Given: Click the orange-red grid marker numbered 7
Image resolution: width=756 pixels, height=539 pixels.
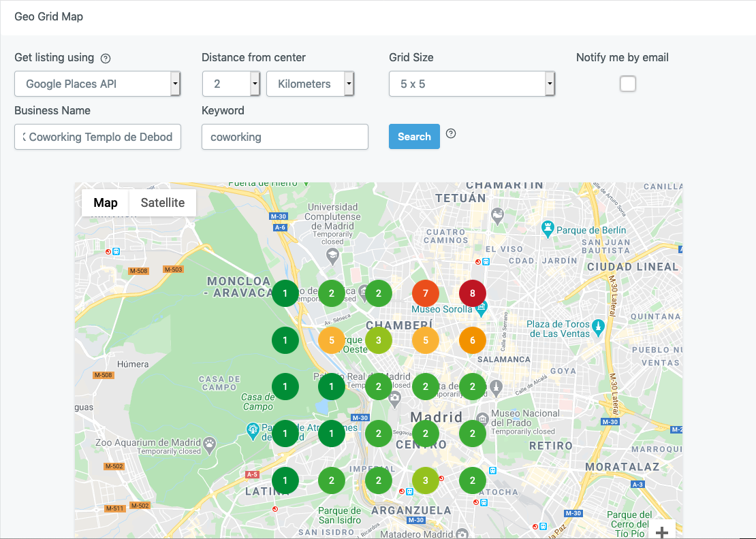Looking at the screenshot, I should click(426, 293).
